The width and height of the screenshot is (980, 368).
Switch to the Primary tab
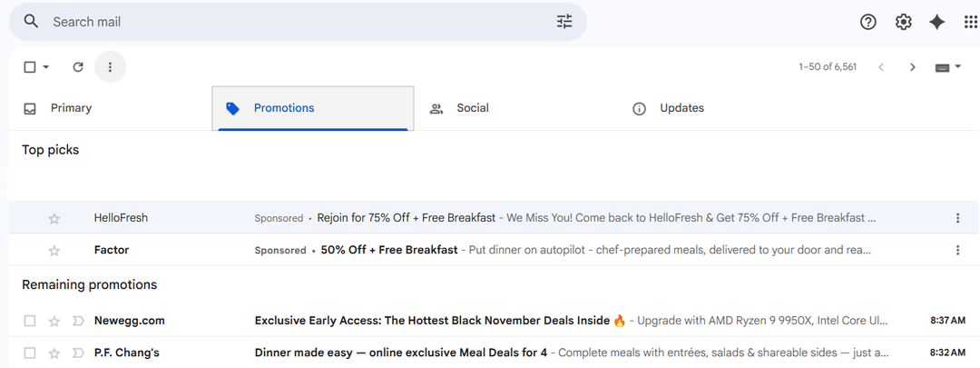(x=71, y=108)
